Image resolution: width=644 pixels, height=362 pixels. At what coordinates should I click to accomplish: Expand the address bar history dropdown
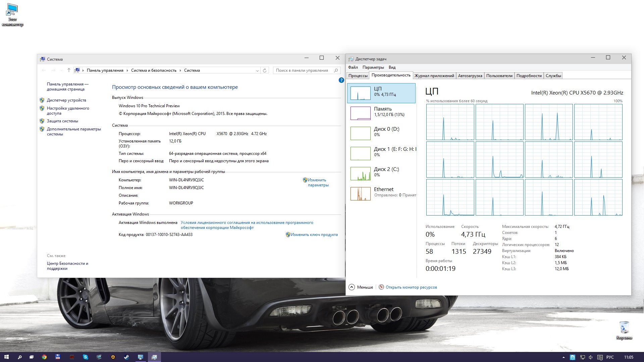[257, 71]
